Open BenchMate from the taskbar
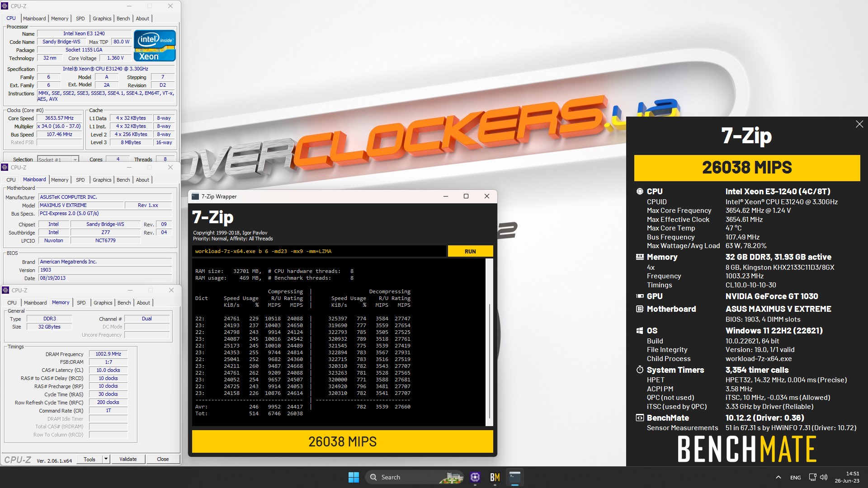Image resolution: width=868 pixels, height=488 pixels. click(x=495, y=477)
